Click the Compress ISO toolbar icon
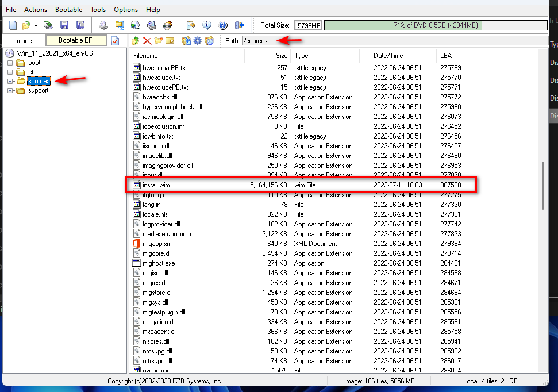This screenshot has width=558, height=392. click(x=120, y=25)
